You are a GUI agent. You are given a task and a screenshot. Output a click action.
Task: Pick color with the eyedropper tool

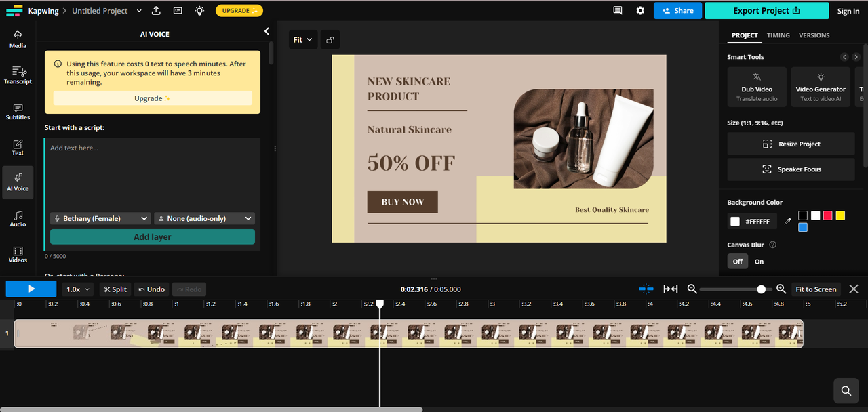click(787, 221)
